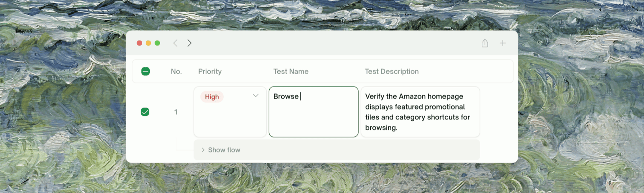Click the share icon in the title bar

tap(485, 43)
